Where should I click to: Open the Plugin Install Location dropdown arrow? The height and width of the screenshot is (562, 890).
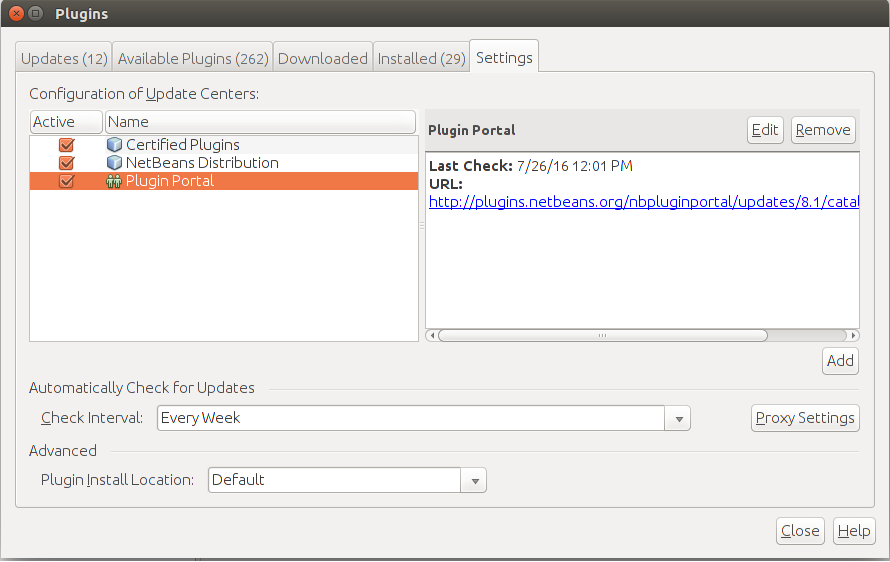(475, 480)
